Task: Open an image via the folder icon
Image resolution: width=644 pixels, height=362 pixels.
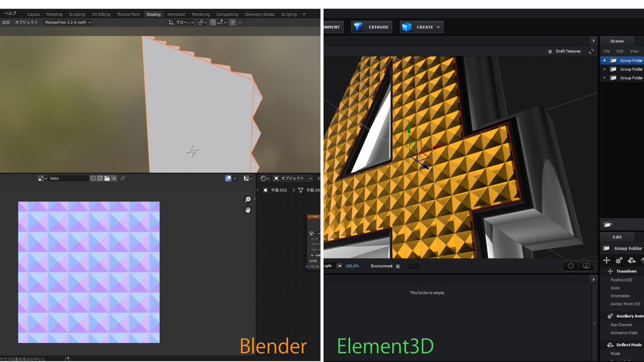Action: 107,178
